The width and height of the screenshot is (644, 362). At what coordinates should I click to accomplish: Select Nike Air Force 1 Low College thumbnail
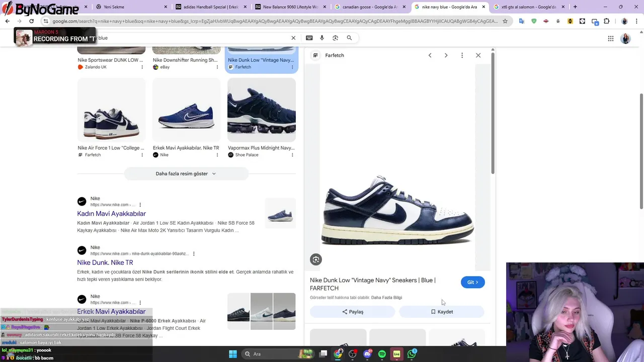pyautogui.click(x=111, y=110)
